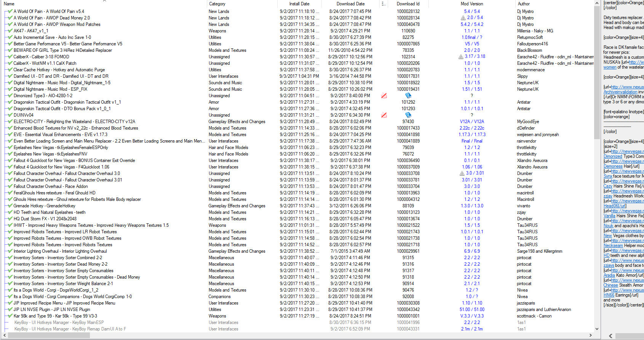Screen dimensions: 644x340
Task: Click checkmark icon for HQ Dust Storm FX
Action: tap(10, 219)
